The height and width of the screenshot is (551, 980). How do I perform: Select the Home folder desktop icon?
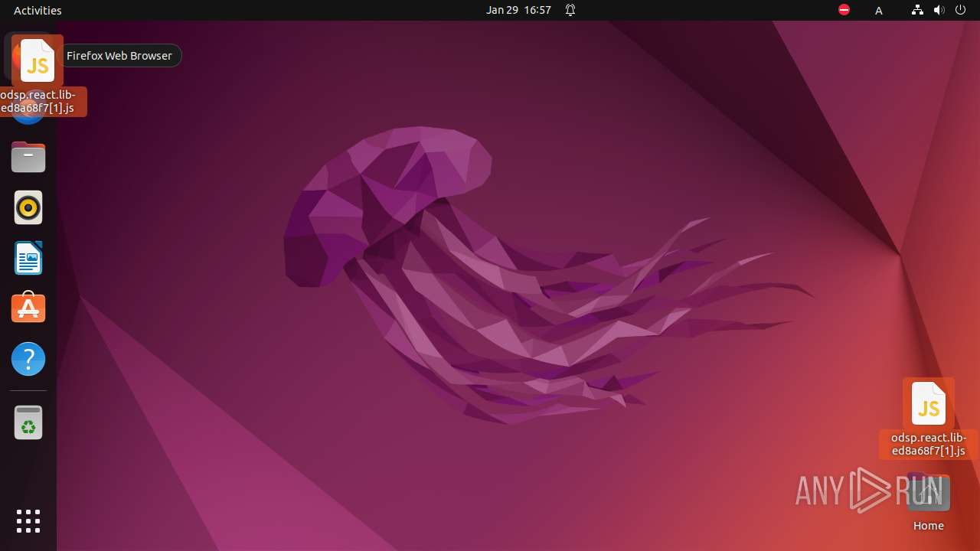click(x=929, y=494)
